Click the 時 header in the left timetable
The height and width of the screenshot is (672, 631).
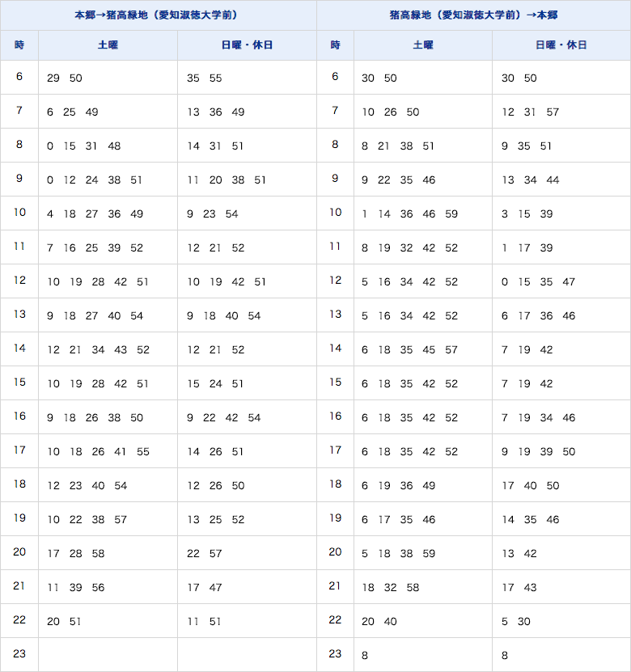[19, 45]
